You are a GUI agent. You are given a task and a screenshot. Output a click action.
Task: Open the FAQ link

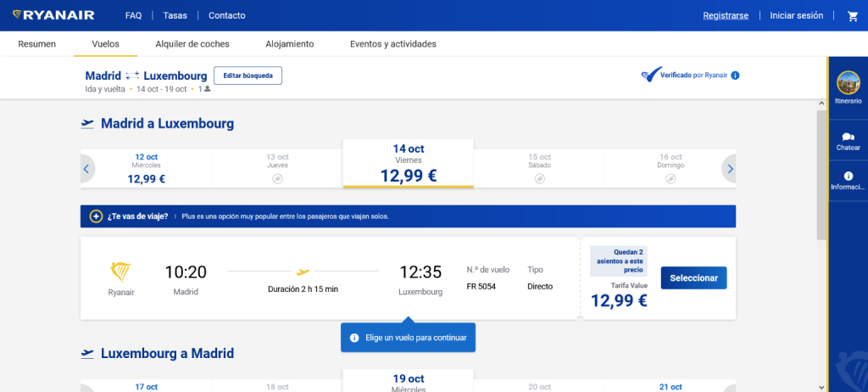133,15
